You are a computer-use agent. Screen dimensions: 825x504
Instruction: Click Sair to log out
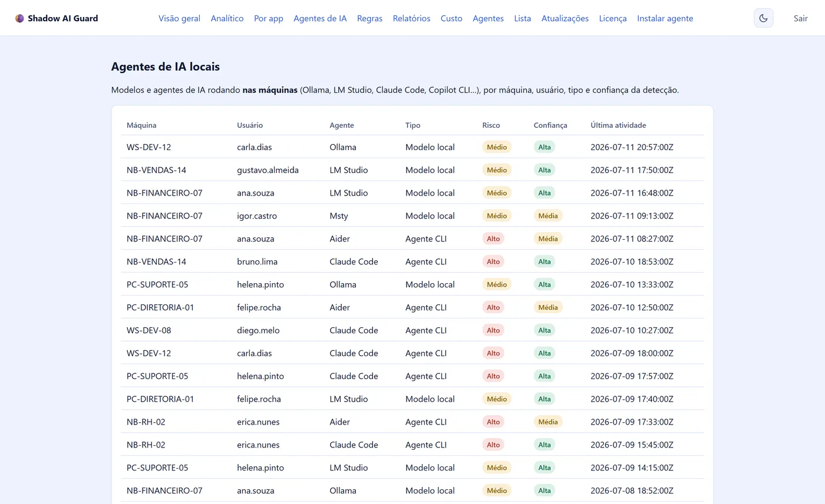click(800, 18)
